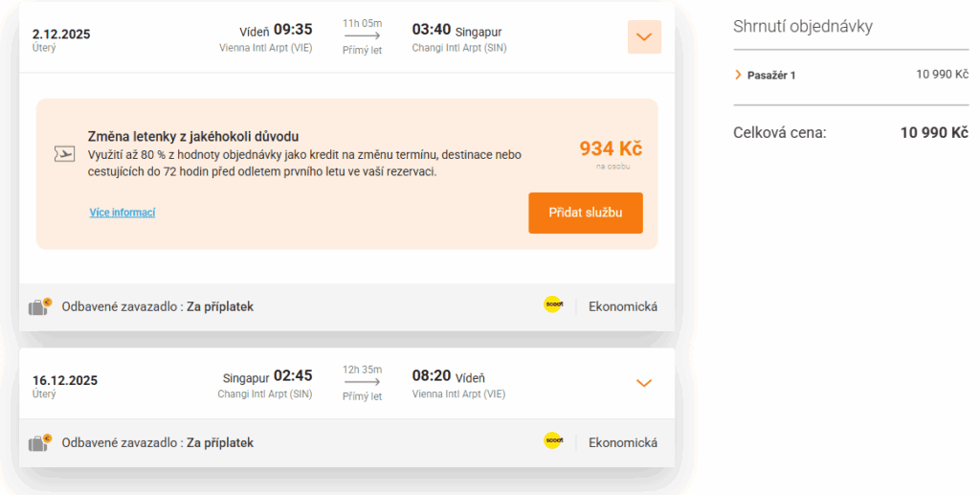Click the Změna letenky z jakéhokoli důvodu heading

[x=200, y=137]
